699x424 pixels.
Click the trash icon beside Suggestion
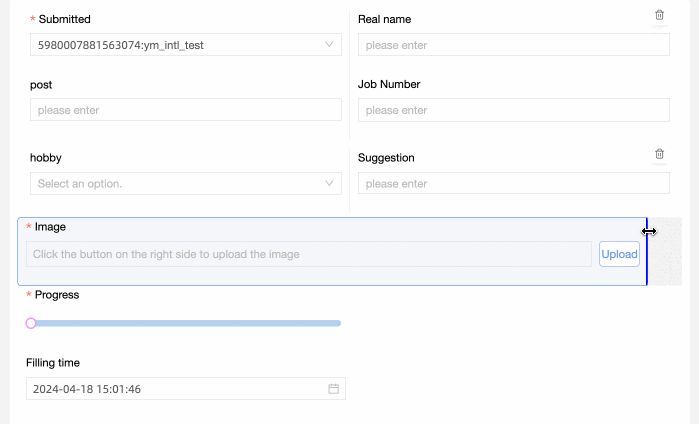tap(659, 154)
